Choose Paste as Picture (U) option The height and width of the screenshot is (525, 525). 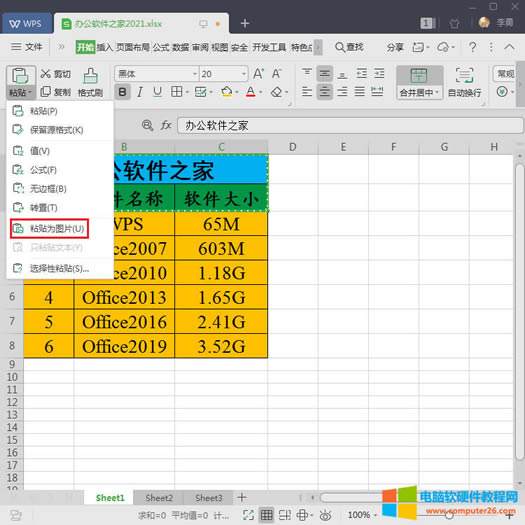click(x=49, y=229)
